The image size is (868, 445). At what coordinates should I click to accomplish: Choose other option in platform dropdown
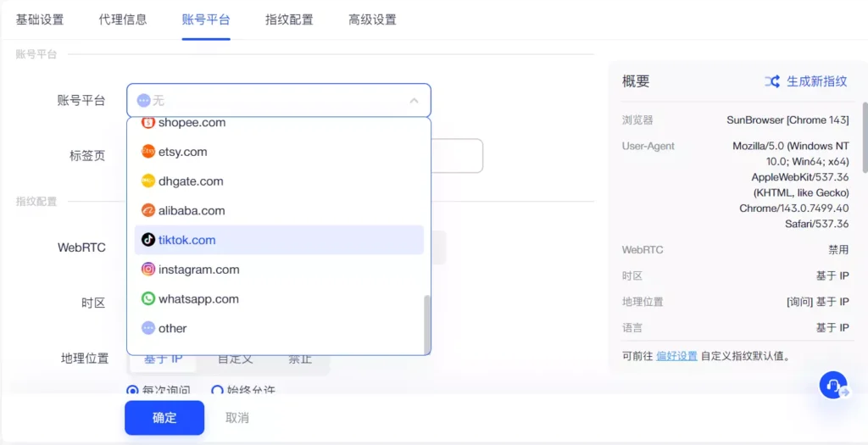pyautogui.click(x=172, y=329)
